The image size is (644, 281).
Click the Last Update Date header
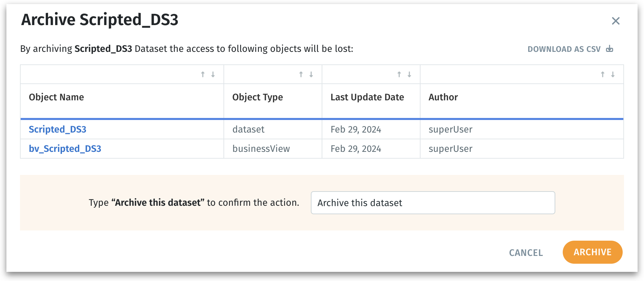367,97
